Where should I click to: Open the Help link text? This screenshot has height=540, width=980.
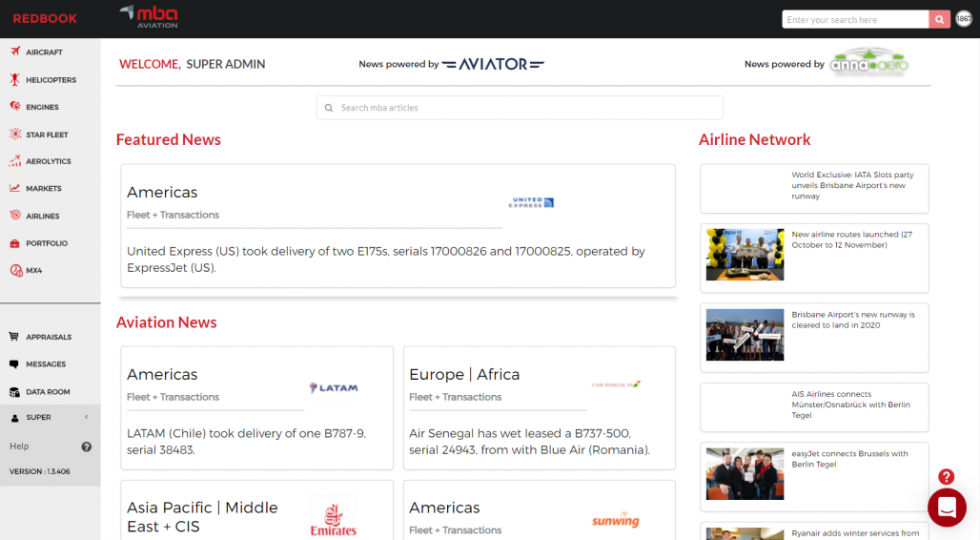19,447
